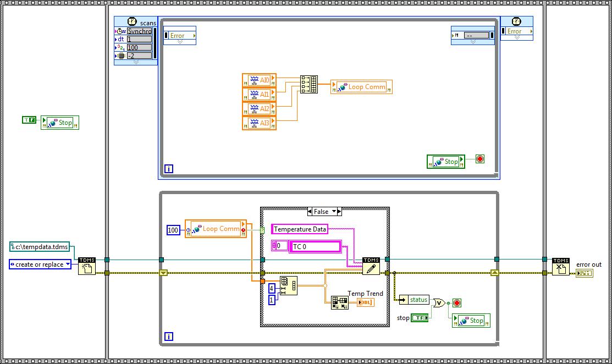
Task: Switch the case structure selector showing False
Action: pos(323,211)
